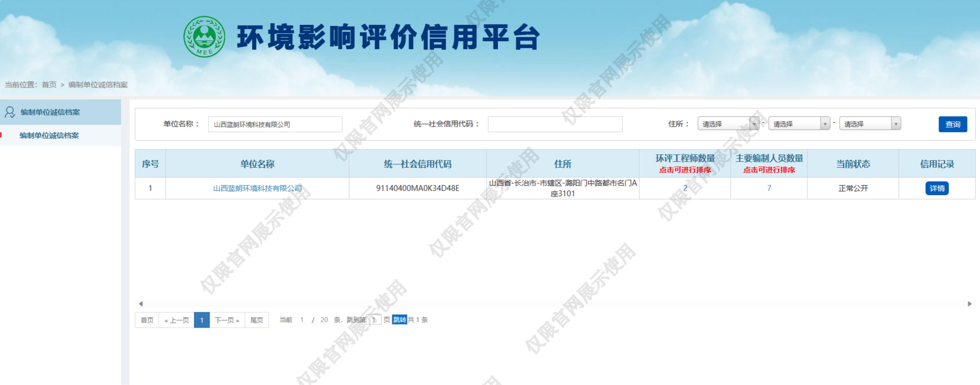
Task: Click the 统一社会信用代码 input field
Action: coord(555,124)
